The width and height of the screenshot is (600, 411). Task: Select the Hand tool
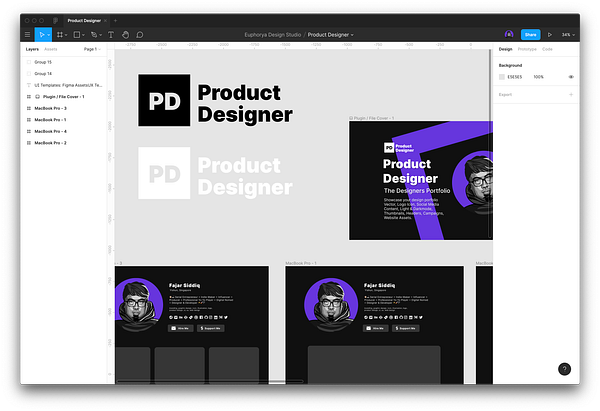pos(126,35)
